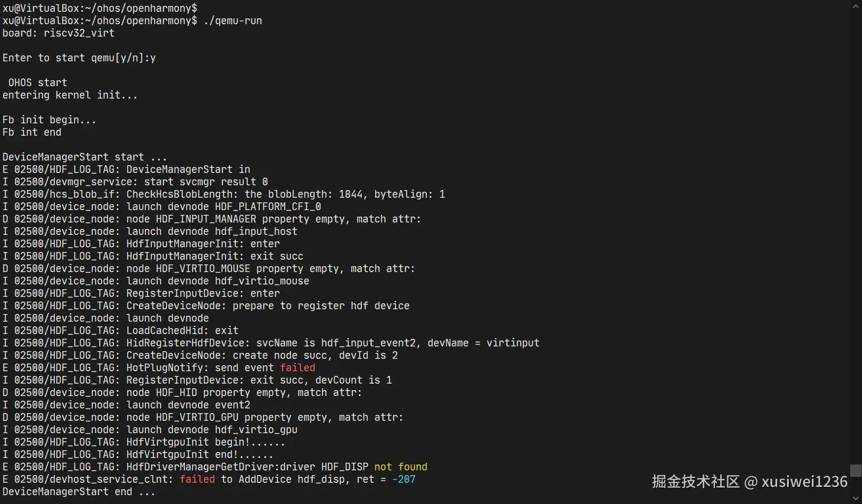The image size is (862, 504).
Task: Click the 'board: riscv32_virt' line
Action: (58, 33)
